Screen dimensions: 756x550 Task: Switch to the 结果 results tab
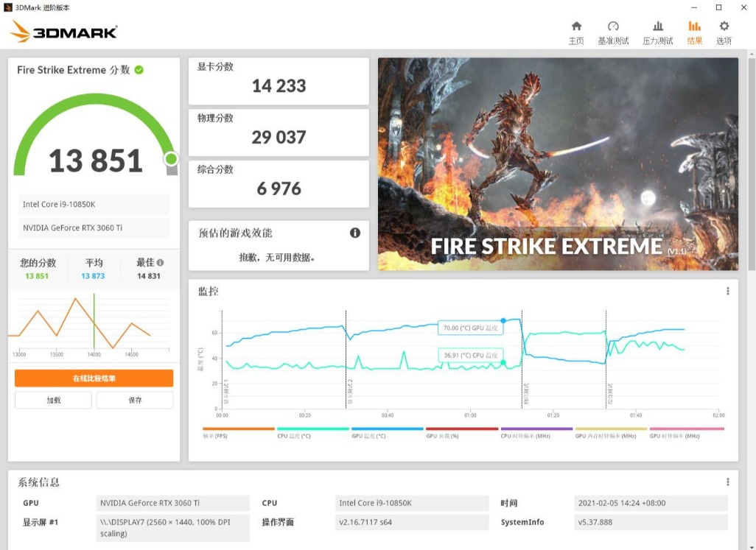coord(694,32)
